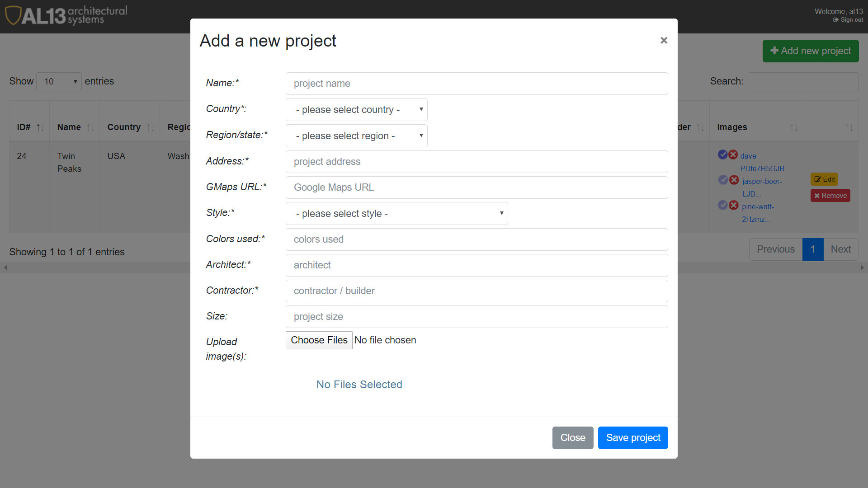Click the Sign out icon in header
Viewport: 868px width, 488px height.
click(835, 20)
